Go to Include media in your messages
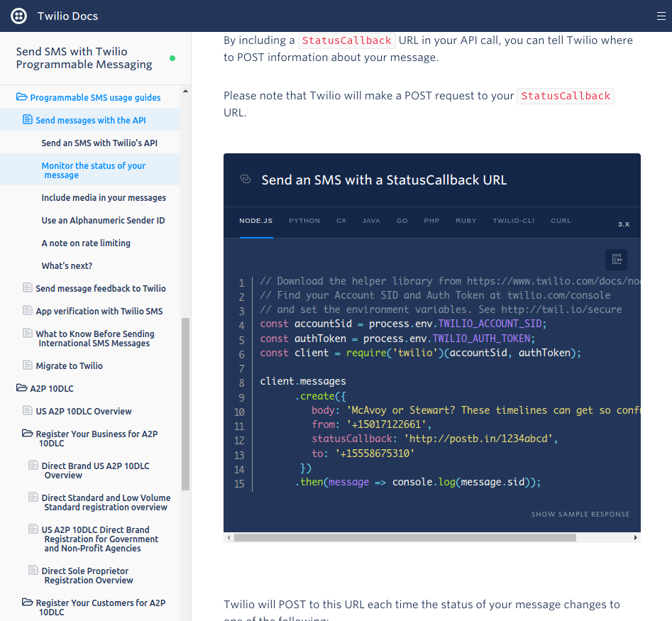 pos(104,197)
